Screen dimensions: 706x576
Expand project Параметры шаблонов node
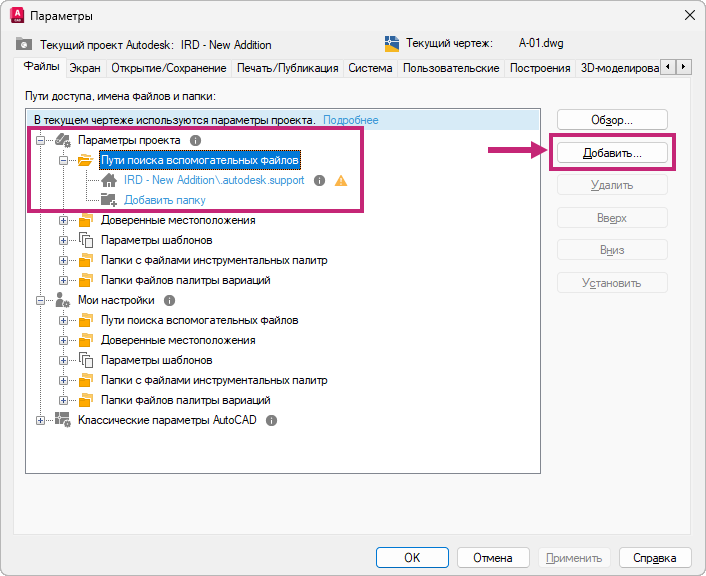coord(63,240)
